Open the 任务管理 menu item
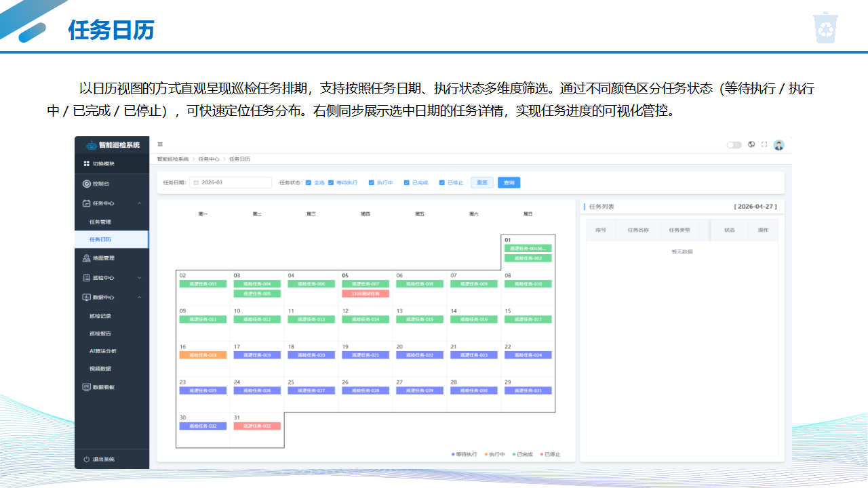868x488 pixels. point(100,222)
